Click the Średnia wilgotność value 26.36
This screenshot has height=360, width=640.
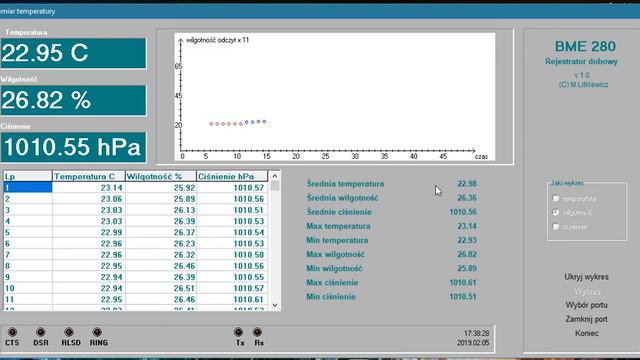467,198
